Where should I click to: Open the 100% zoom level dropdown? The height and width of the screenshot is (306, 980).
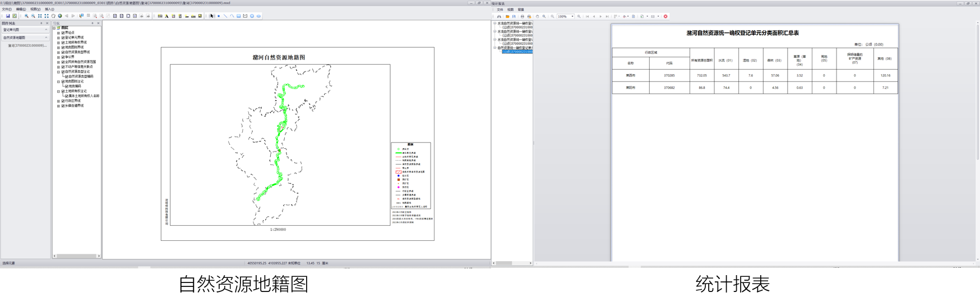572,17
